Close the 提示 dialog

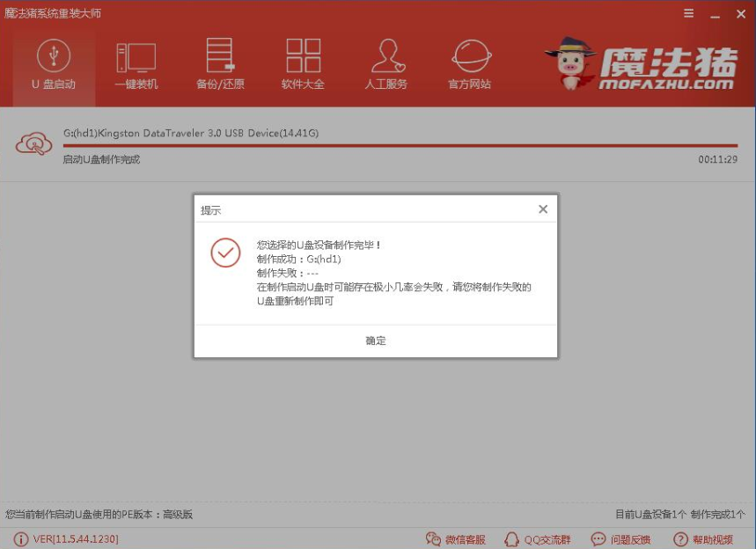pos(542,209)
